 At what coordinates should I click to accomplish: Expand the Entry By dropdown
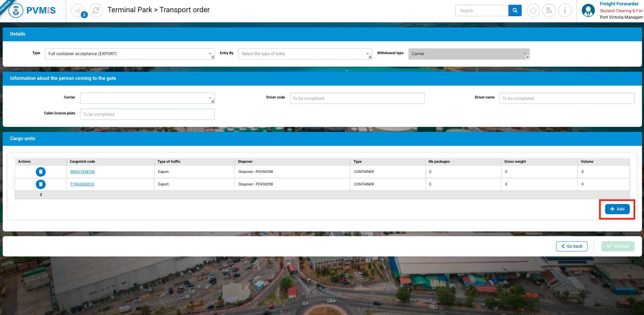[305, 54]
